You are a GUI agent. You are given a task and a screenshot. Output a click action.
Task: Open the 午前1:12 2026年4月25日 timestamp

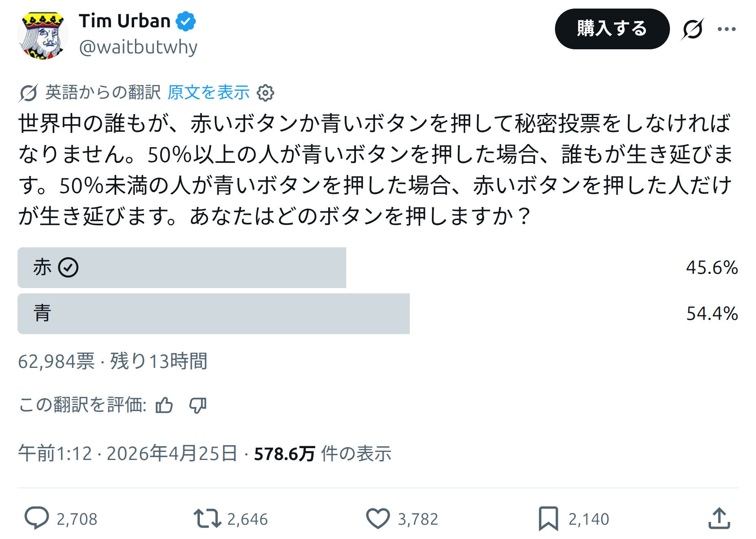pyautogui.click(x=127, y=453)
